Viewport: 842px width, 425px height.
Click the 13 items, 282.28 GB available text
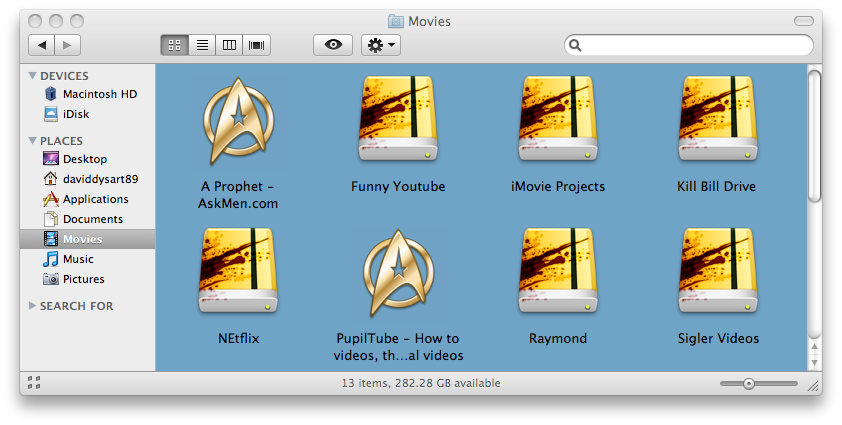[x=421, y=383]
